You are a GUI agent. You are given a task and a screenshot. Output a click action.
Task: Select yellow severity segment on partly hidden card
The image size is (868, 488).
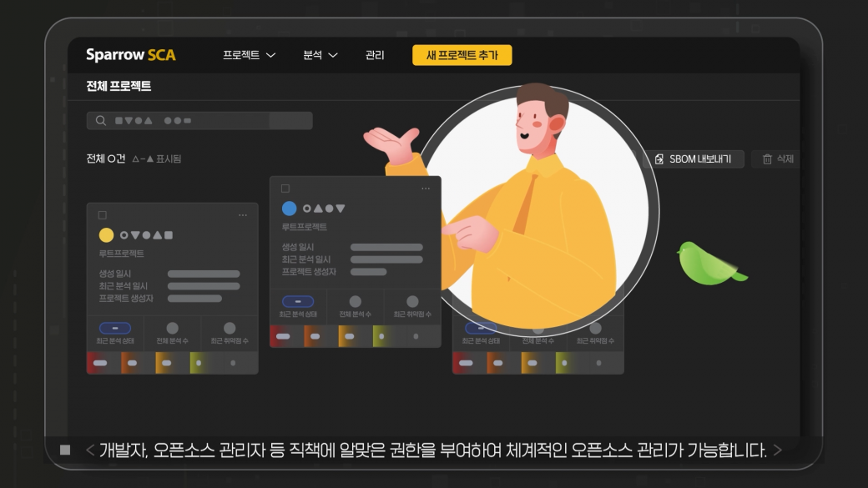(x=538, y=363)
